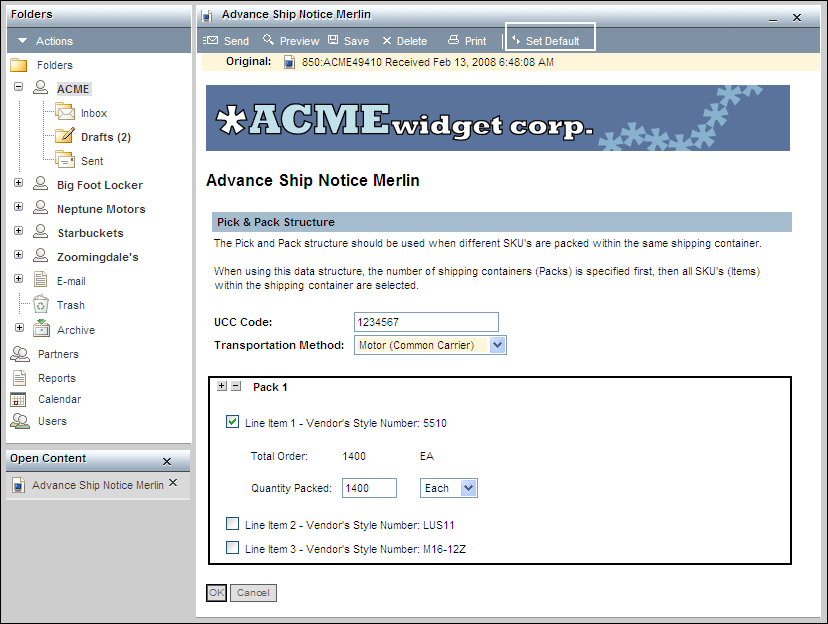This screenshot has width=828, height=624.
Task: Open the Transportation Method dropdown
Action: (x=497, y=345)
